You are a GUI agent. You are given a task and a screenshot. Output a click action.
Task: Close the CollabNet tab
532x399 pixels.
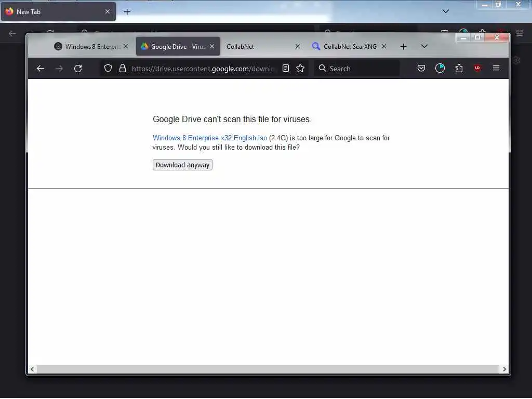(x=298, y=46)
